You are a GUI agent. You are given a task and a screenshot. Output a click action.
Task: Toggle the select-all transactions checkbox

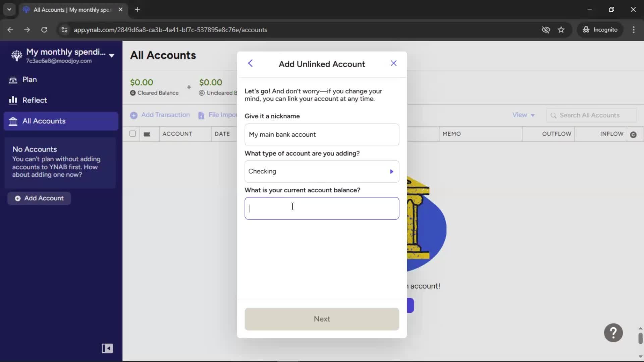coord(132,134)
